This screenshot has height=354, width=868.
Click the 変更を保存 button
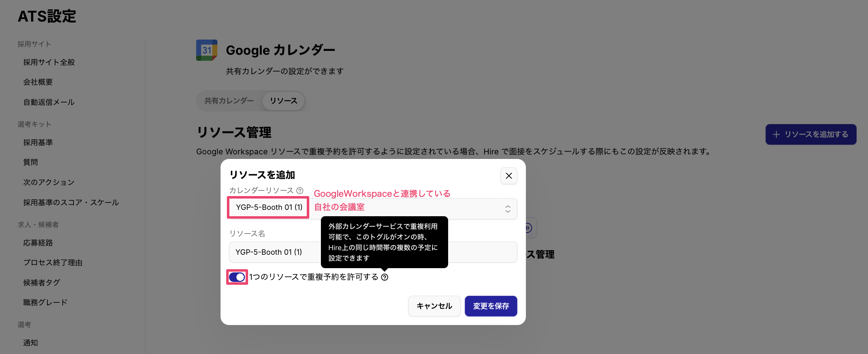(491, 306)
